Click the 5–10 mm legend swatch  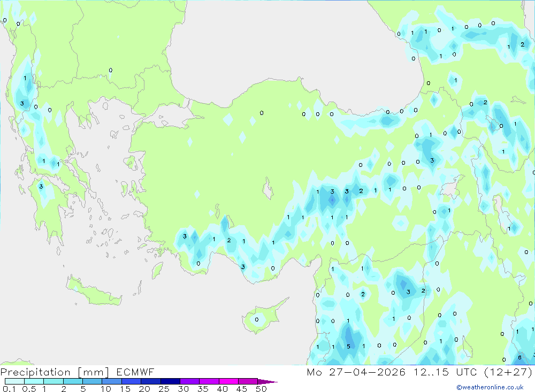tap(92, 381)
